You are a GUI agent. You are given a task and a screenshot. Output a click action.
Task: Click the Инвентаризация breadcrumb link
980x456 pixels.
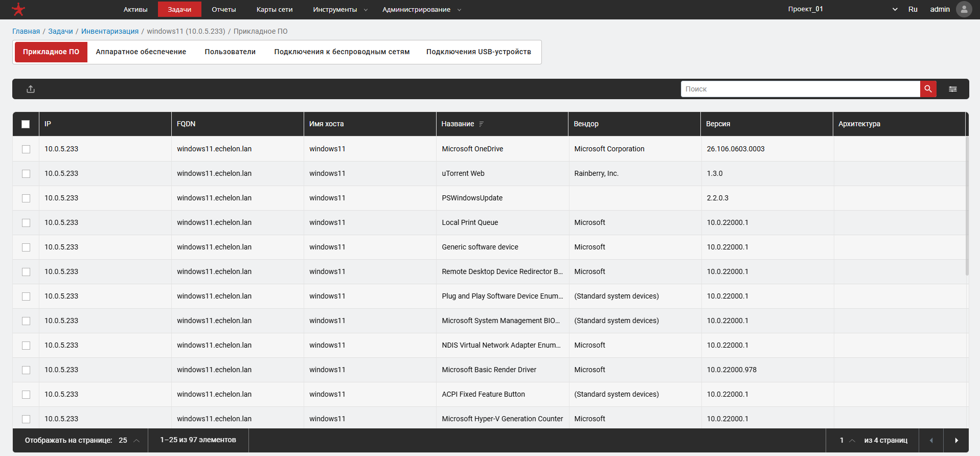click(x=110, y=31)
